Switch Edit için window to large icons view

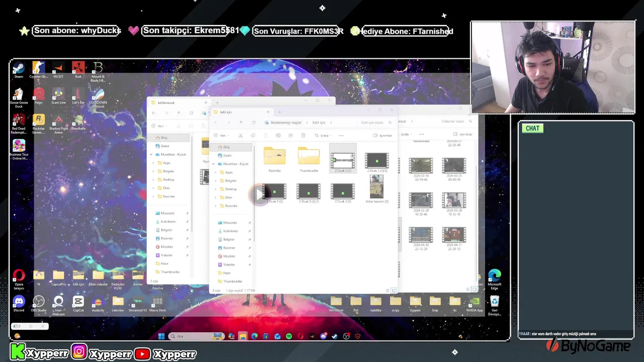(x=393, y=290)
